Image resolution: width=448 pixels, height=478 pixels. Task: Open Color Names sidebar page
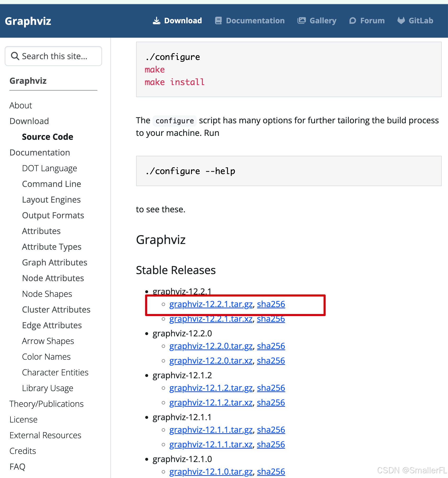pos(46,357)
